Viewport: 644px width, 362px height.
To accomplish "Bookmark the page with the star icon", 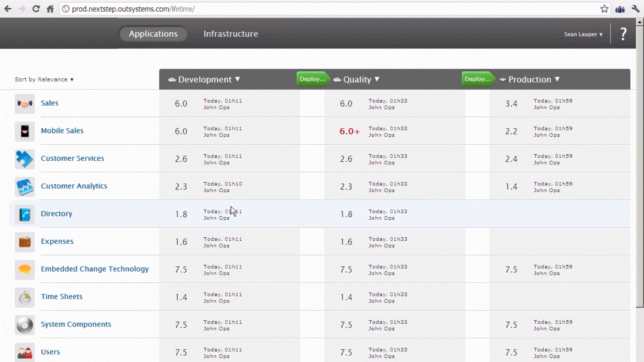I will click(604, 9).
